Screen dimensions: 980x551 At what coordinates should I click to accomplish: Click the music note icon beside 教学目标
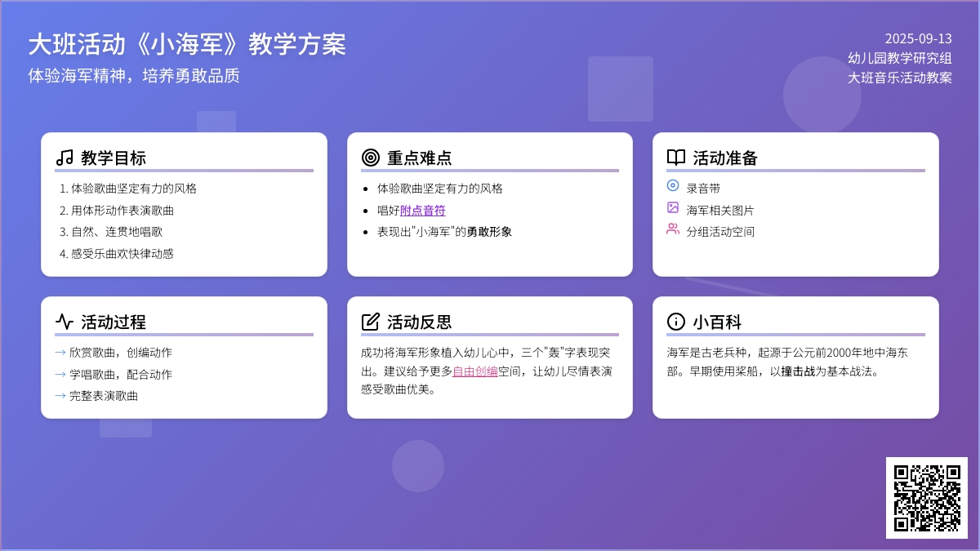coord(65,158)
